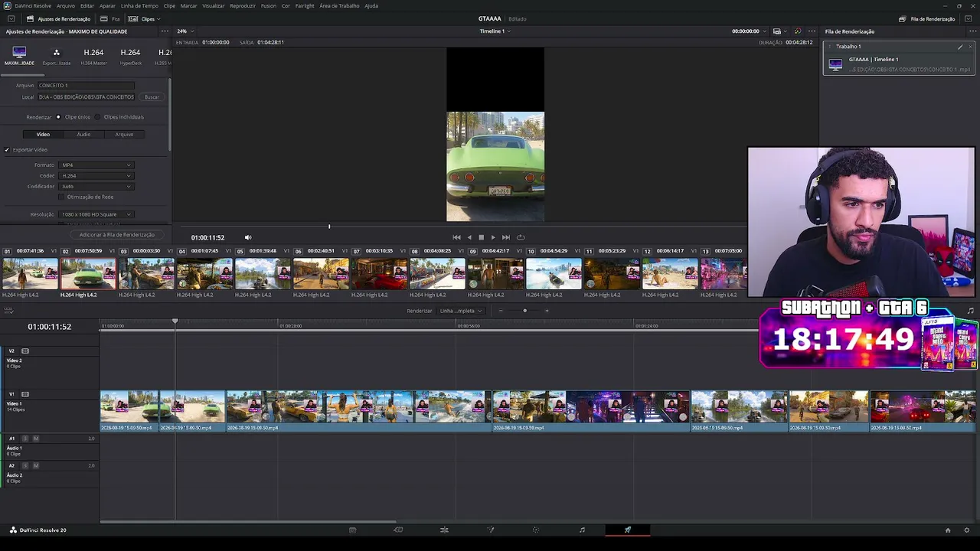This screenshot has width=980, height=551.
Task: Open the Linha de Tempo menu
Action: (x=139, y=5)
